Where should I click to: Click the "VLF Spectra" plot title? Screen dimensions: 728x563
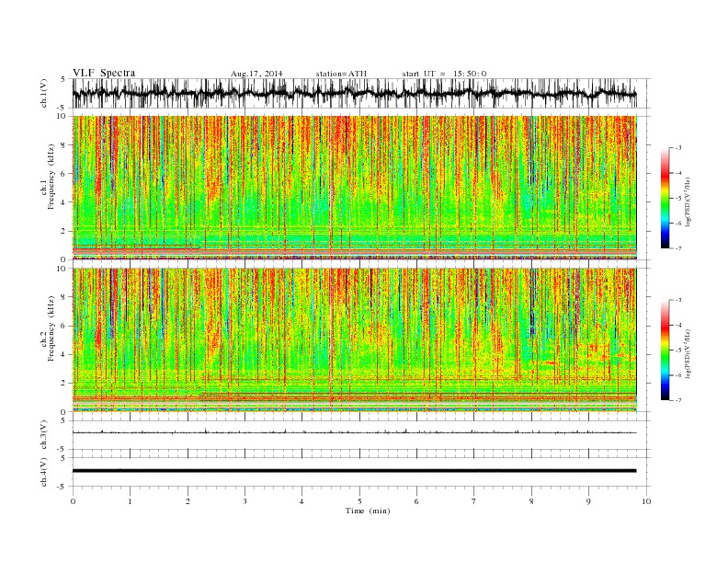pos(104,73)
